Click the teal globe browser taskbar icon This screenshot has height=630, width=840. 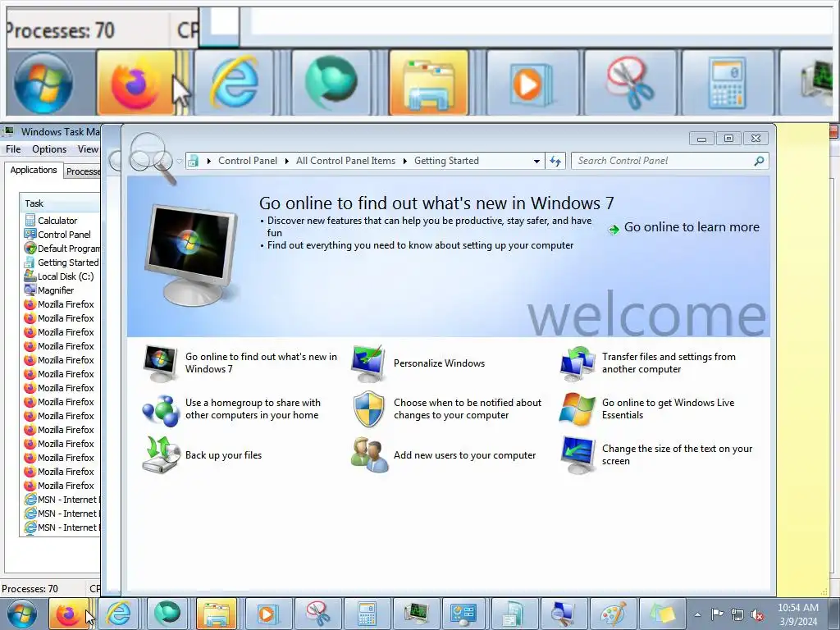pos(167,614)
